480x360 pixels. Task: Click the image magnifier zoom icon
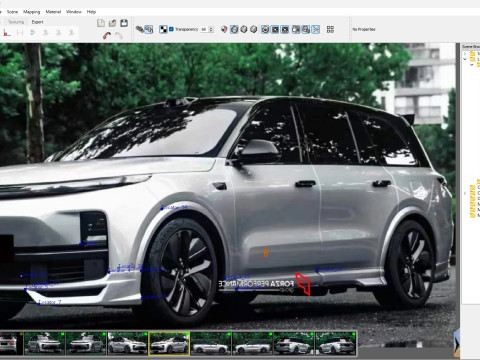306,29
